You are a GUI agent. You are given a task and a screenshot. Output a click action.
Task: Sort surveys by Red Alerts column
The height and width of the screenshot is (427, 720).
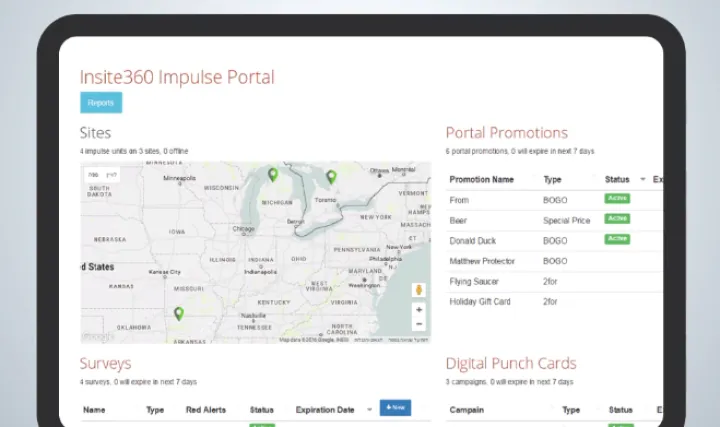pos(205,410)
